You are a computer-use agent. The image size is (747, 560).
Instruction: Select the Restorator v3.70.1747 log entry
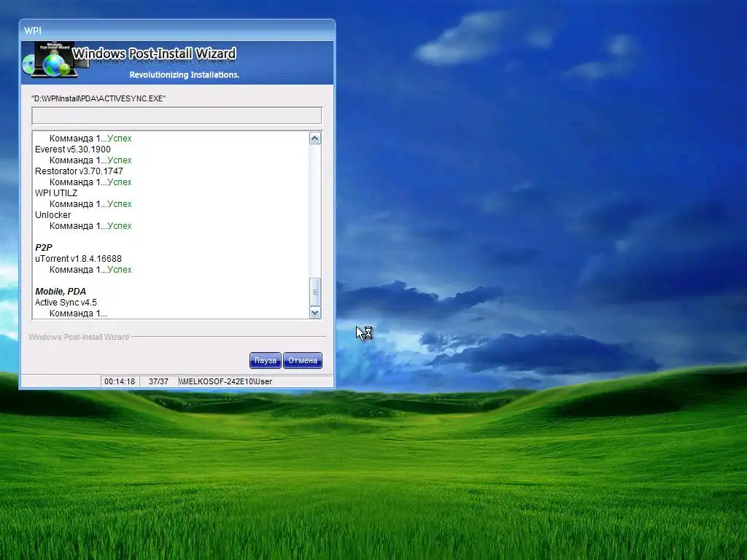click(79, 171)
